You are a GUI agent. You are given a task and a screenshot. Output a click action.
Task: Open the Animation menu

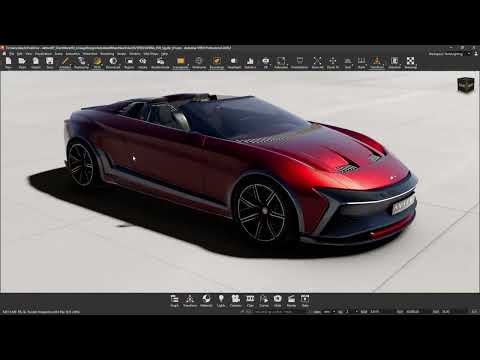(x=73, y=54)
